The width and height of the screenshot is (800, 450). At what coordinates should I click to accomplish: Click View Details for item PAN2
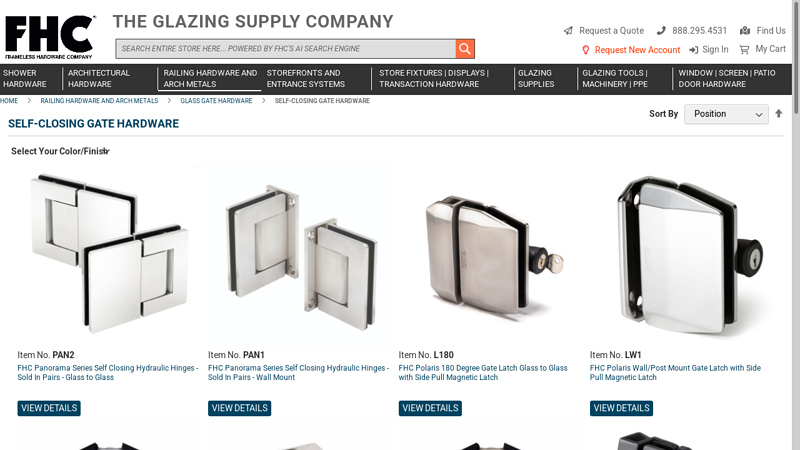49,408
